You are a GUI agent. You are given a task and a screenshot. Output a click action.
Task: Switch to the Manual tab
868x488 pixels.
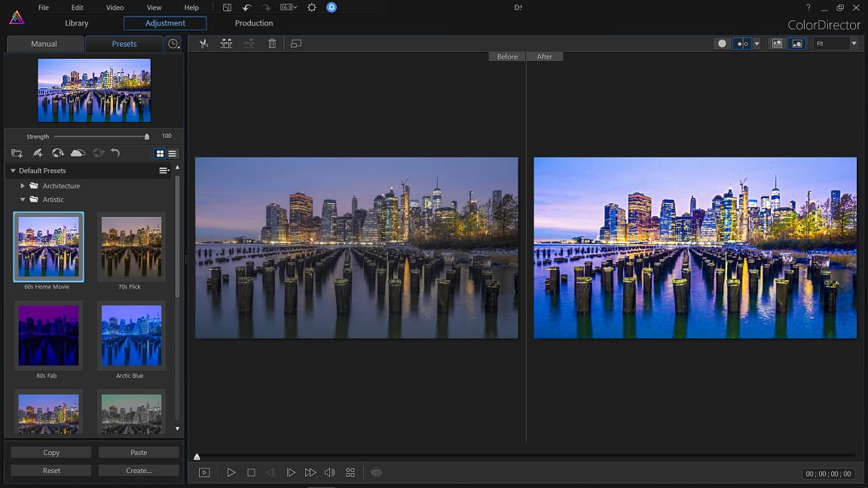(44, 44)
